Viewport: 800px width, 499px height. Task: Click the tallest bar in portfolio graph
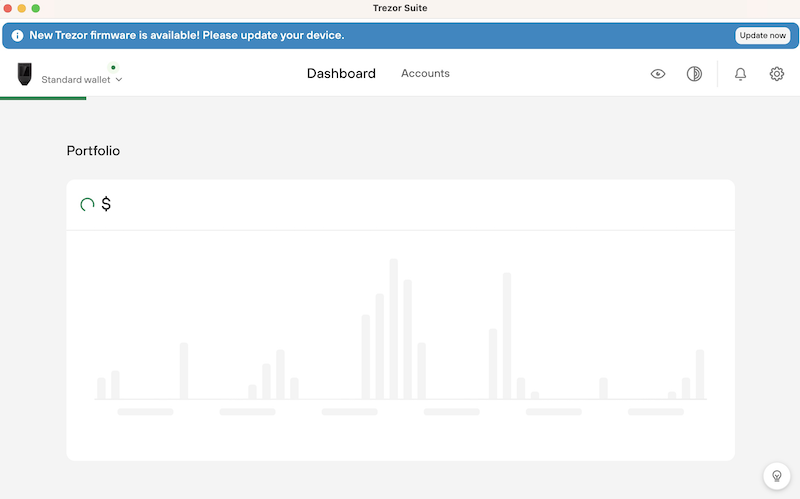click(393, 329)
